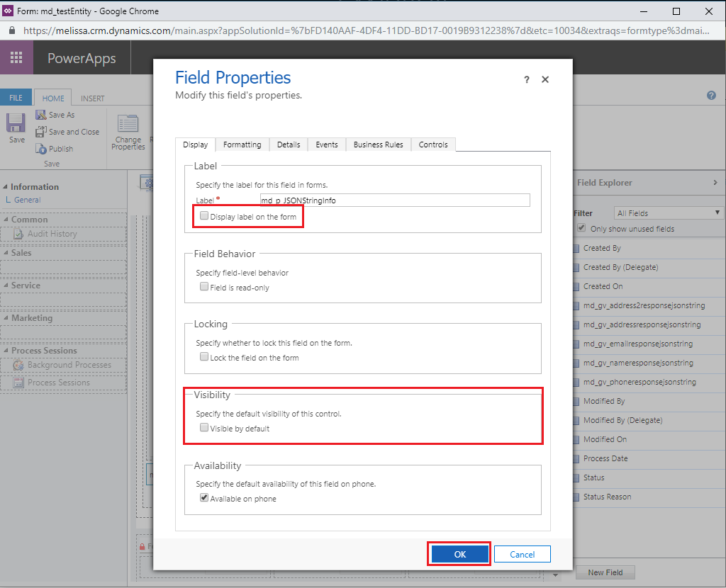The image size is (726, 588).
Task: Open the Business Rules tab
Action: coord(379,145)
